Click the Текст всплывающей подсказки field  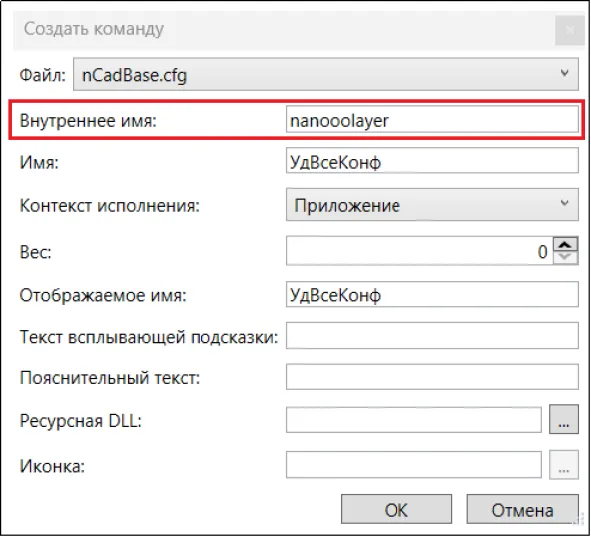pos(432,335)
